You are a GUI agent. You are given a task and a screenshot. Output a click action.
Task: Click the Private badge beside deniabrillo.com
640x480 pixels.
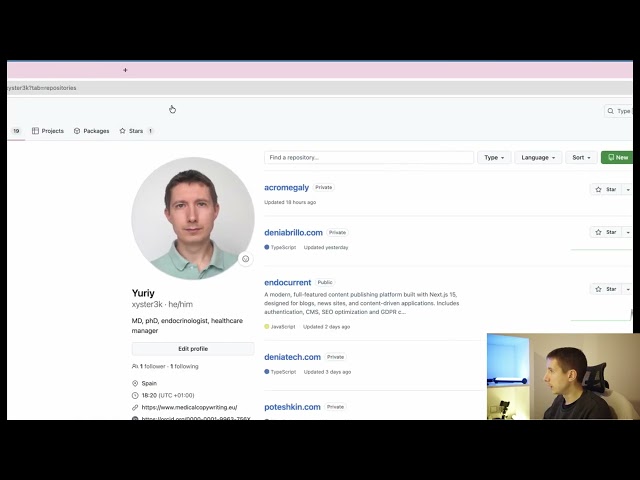click(x=338, y=233)
